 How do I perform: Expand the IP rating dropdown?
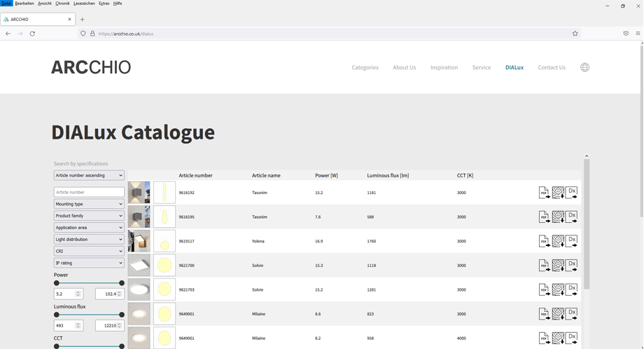pyautogui.click(x=89, y=263)
